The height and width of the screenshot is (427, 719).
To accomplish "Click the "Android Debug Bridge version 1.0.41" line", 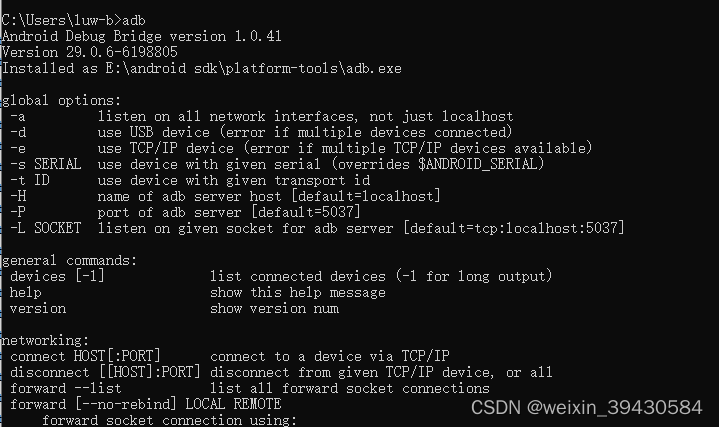I will [x=141, y=36].
